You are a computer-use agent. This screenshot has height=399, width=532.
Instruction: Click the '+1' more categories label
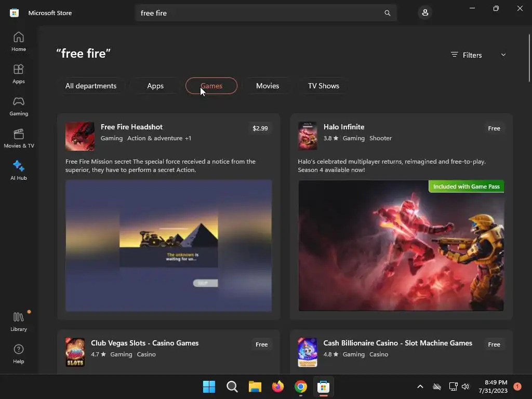pos(188,138)
